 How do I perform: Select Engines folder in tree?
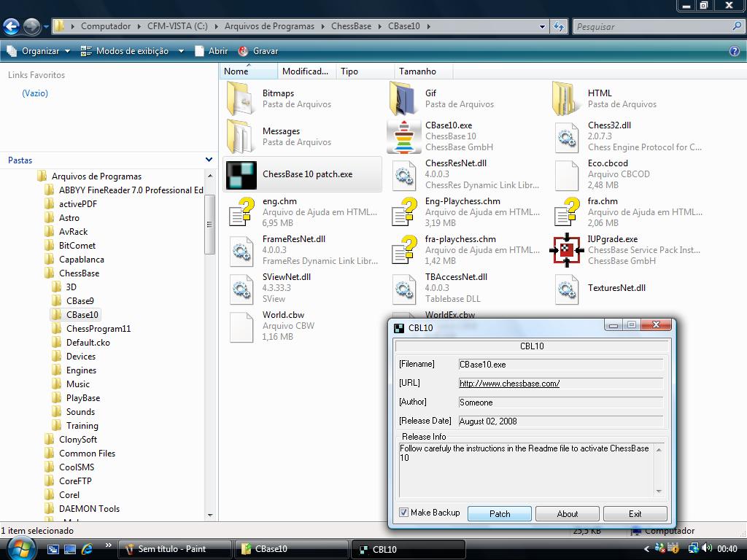click(81, 370)
